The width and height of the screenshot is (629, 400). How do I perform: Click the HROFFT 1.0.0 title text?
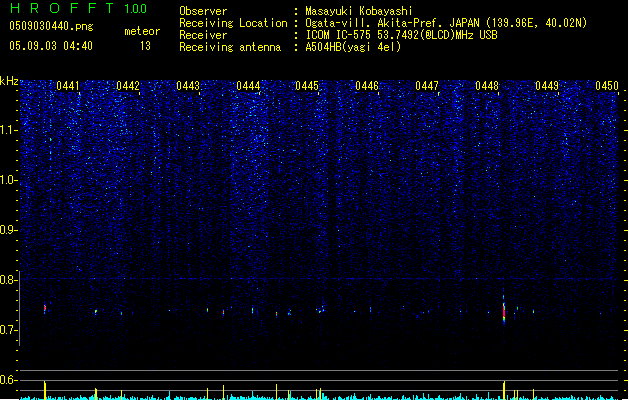tap(79, 8)
